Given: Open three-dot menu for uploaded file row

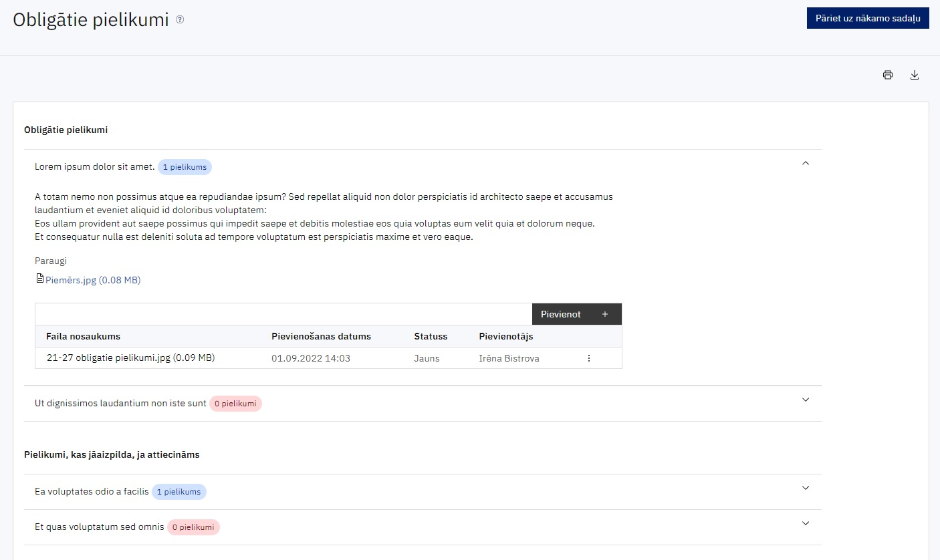Looking at the screenshot, I should [x=589, y=358].
